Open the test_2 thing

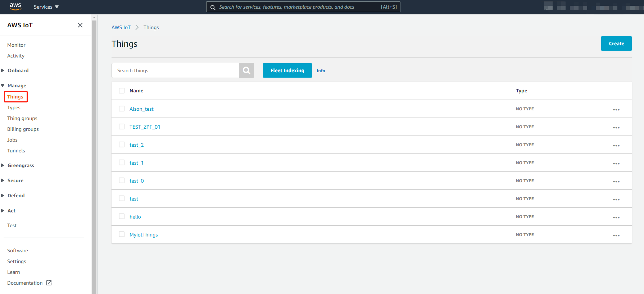click(137, 145)
